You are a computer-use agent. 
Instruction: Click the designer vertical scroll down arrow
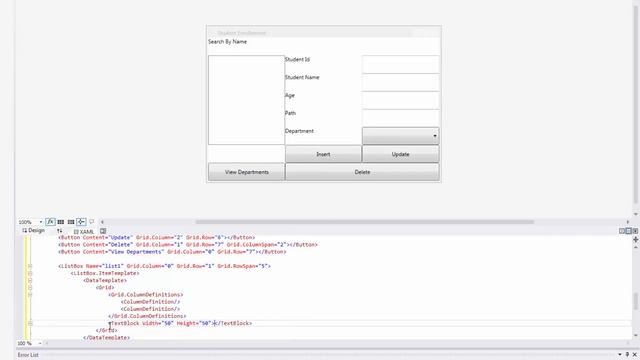tap(636, 214)
